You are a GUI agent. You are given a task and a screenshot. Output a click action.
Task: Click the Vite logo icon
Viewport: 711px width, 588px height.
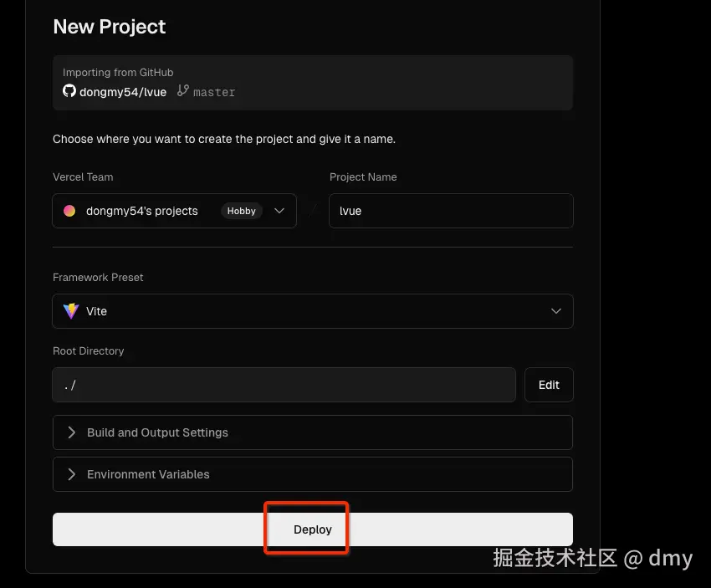[x=71, y=311]
